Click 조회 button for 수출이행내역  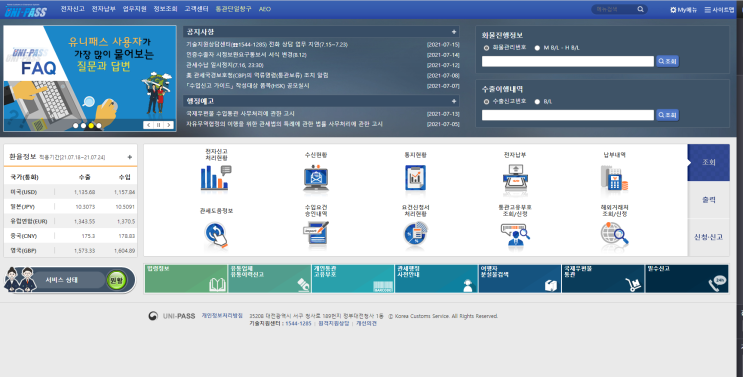tap(667, 115)
